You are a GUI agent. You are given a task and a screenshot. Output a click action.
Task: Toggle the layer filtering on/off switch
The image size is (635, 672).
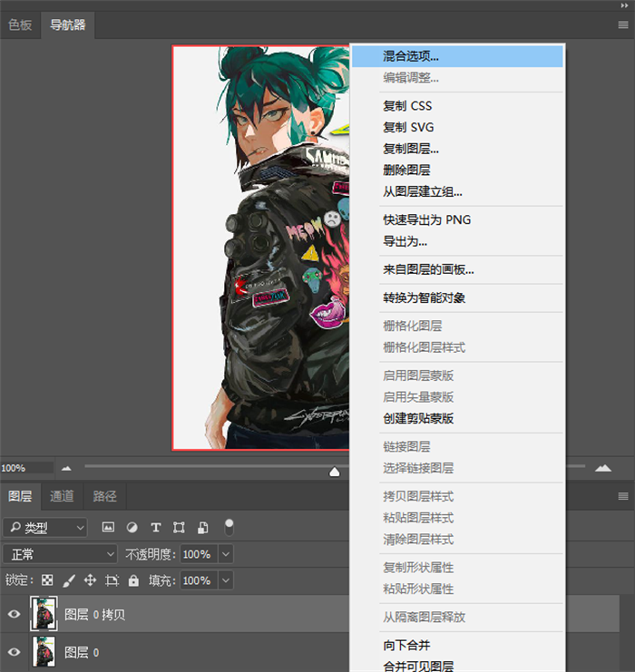coord(229,527)
